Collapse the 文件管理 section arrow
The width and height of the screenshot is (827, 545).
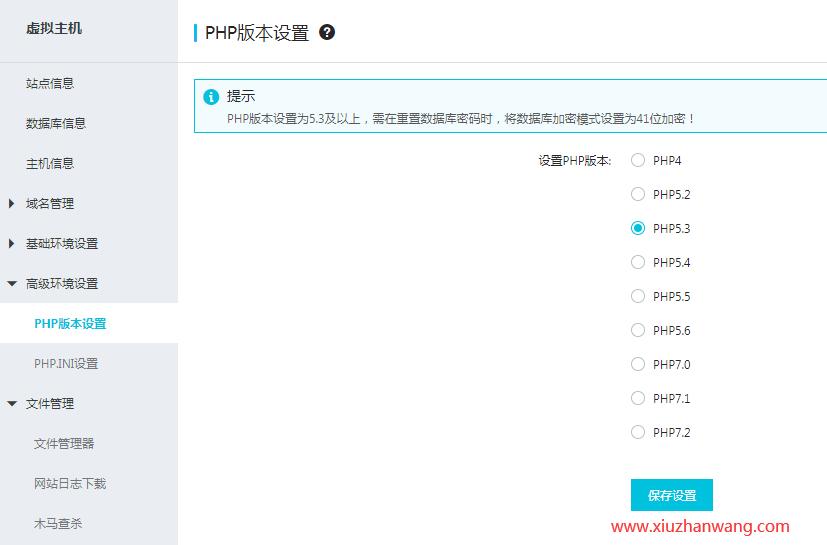tap(12, 404)
